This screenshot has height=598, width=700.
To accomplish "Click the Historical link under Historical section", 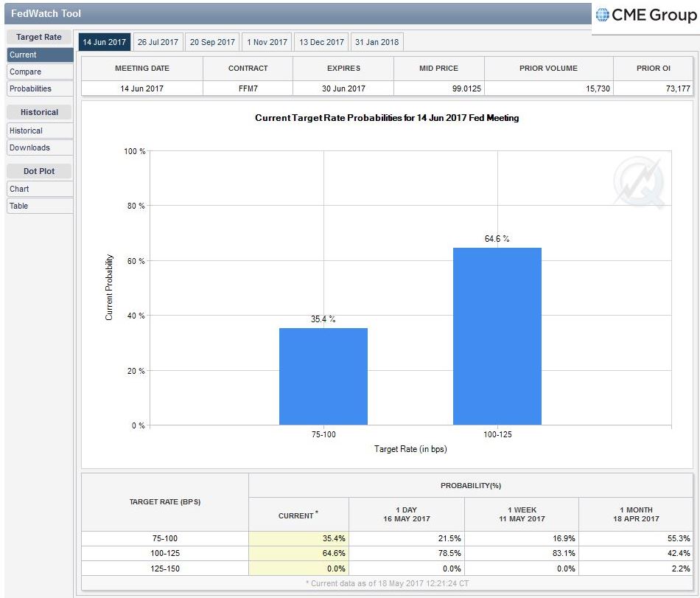I will [40, 131].
